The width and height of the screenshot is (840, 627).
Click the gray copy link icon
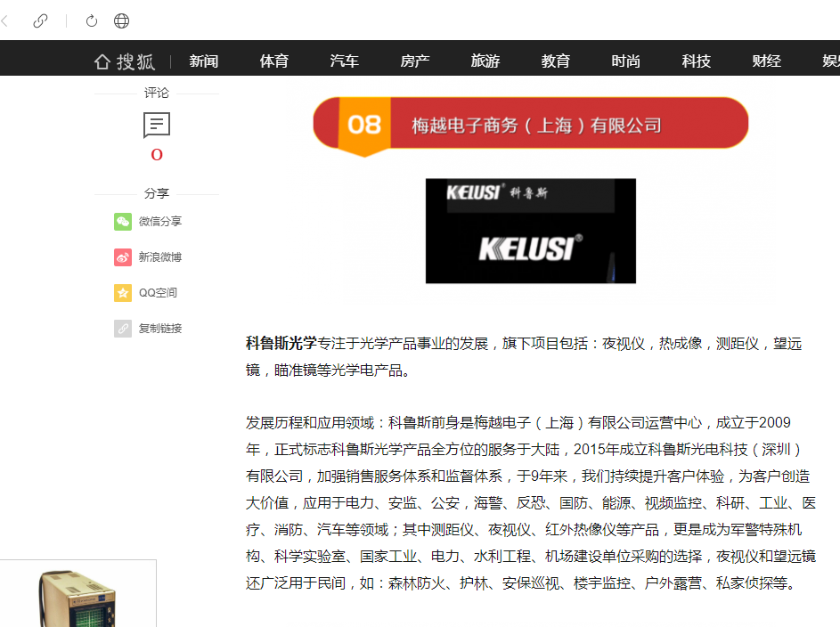123,329
